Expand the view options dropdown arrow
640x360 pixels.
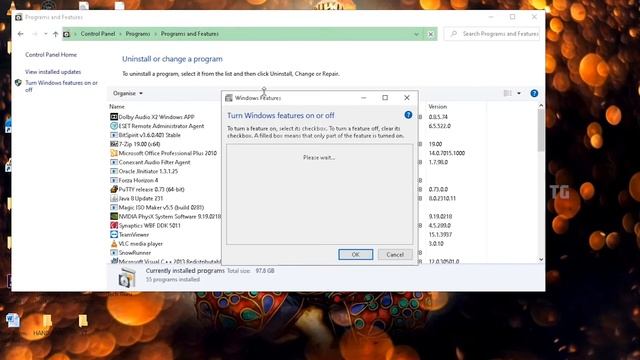pyautogui.click(x=519, y=93)
